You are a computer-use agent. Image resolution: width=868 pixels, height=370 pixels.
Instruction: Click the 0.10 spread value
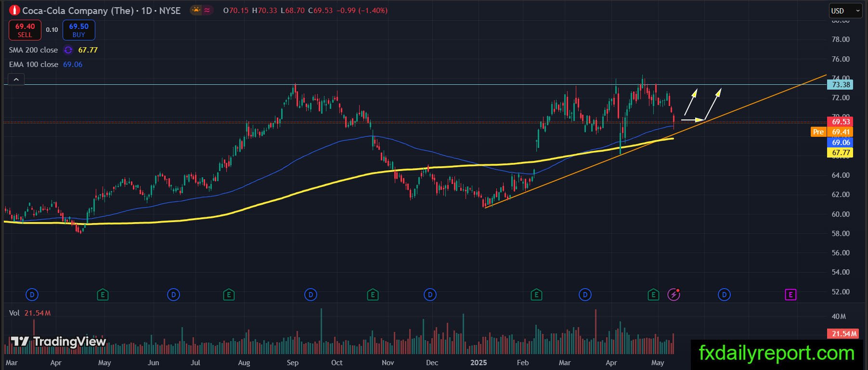[x=52, y=30]
